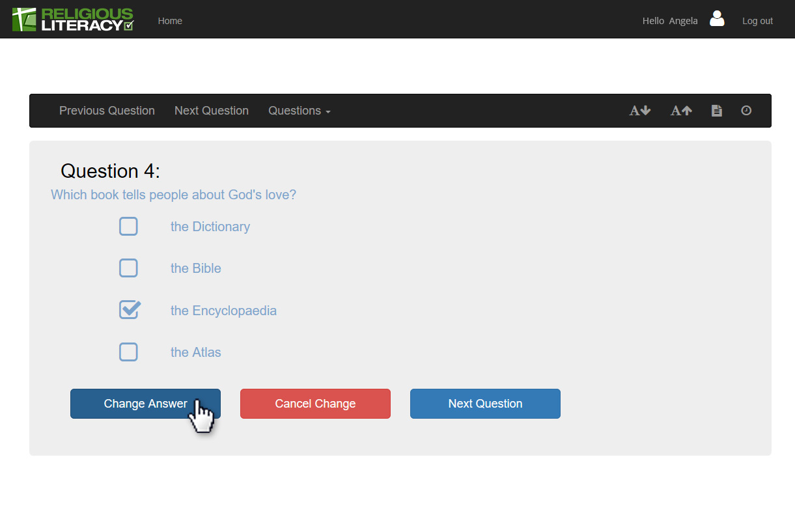This screenshot has width=795, height=532.
Task: Go to Previous Question in toolbar
Action: [x=107, y=111]
